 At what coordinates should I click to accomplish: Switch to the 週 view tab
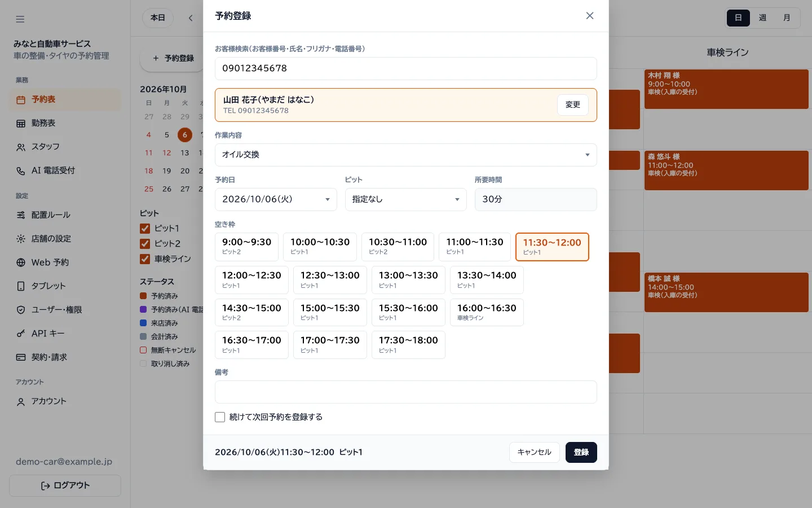click(762, 18)
